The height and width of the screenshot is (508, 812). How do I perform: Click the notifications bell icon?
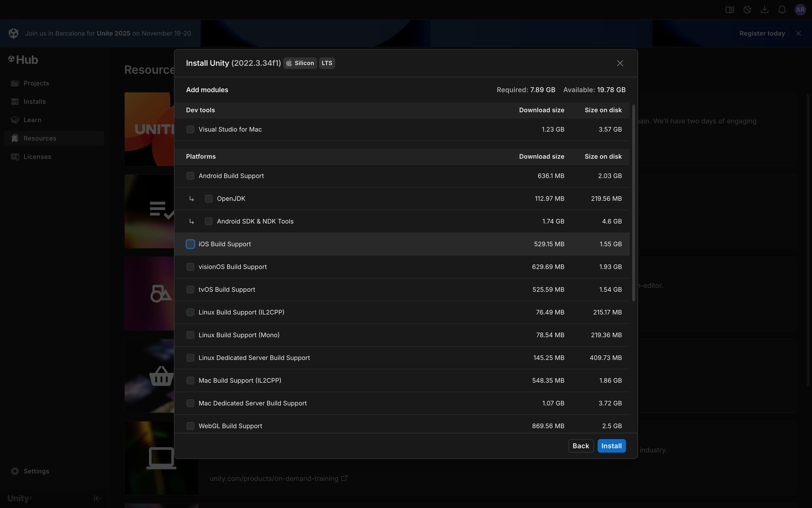[x=782, y=10]
